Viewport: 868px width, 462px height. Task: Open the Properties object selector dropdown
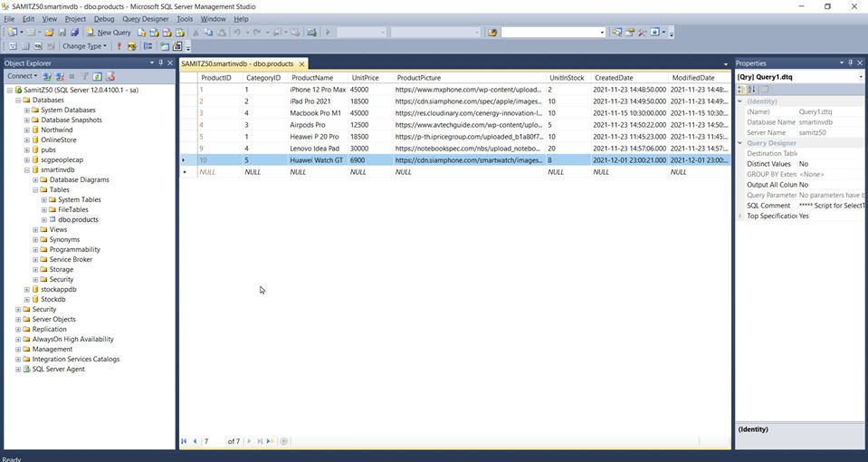pyautogui.click(x=861, y=77)
